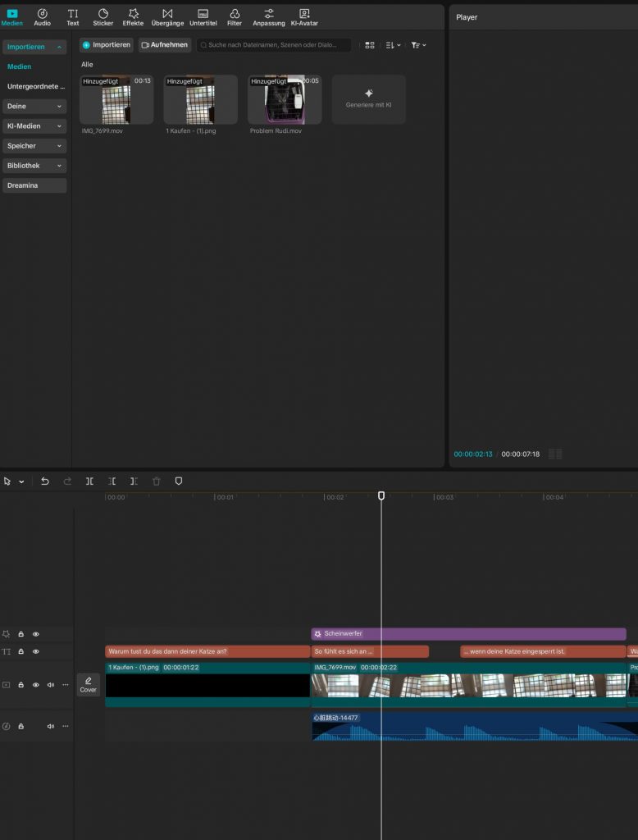The width and height of the screenshot is (638, 840).
Task: Open the Sticker panel
Action: (103, 16)
